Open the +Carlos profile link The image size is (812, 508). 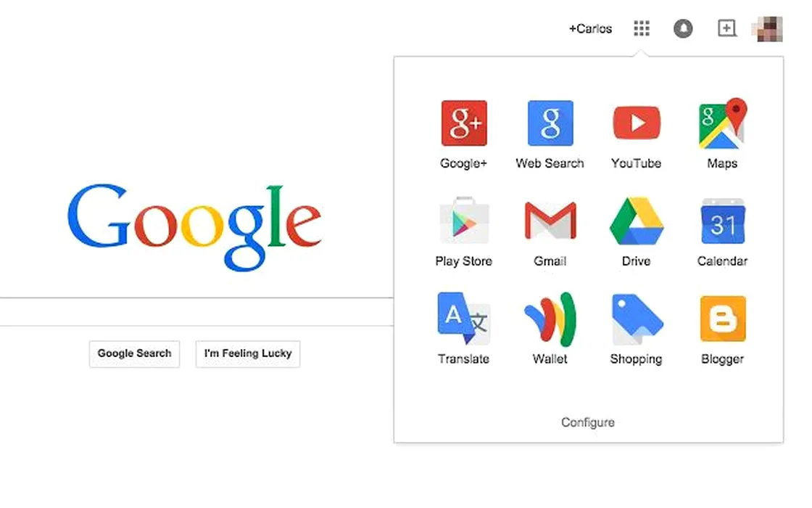[x=590, y=28]
